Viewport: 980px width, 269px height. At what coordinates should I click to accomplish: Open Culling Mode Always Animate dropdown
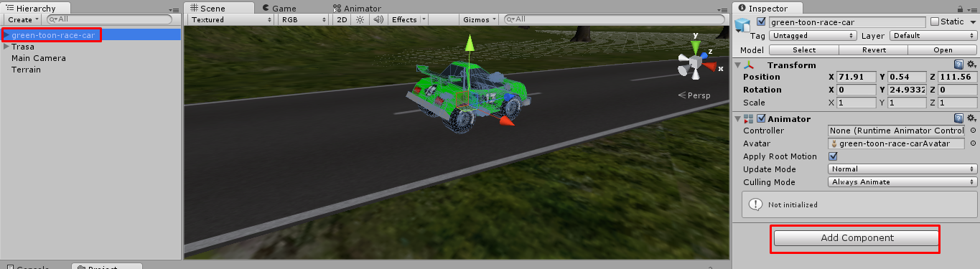tap(902, 182)
